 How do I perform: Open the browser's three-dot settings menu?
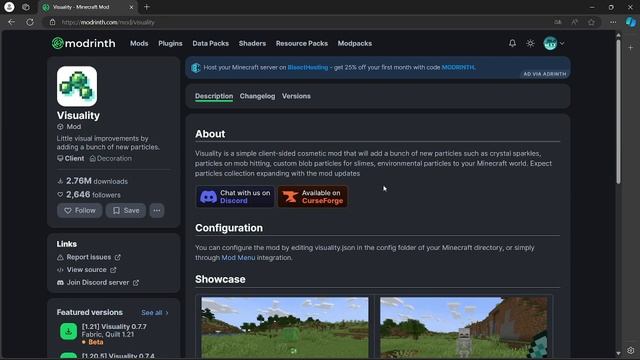[x=613, y=22]
